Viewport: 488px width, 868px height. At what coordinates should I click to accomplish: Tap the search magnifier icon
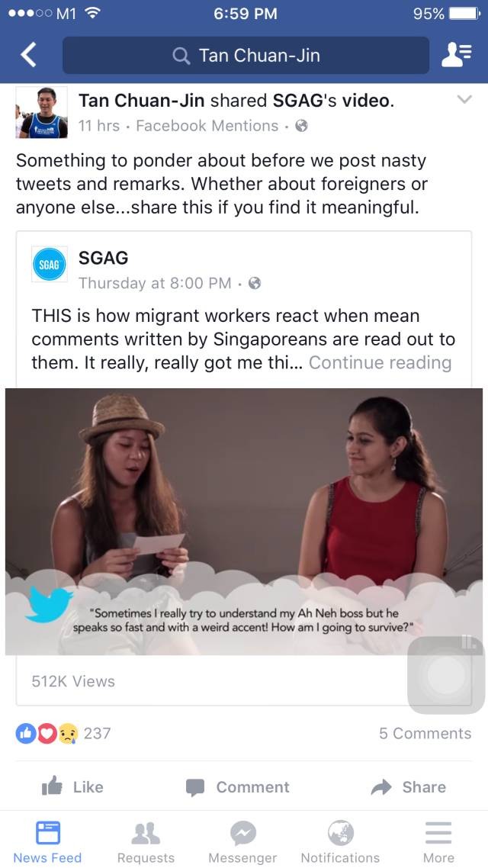pos(181,56)
